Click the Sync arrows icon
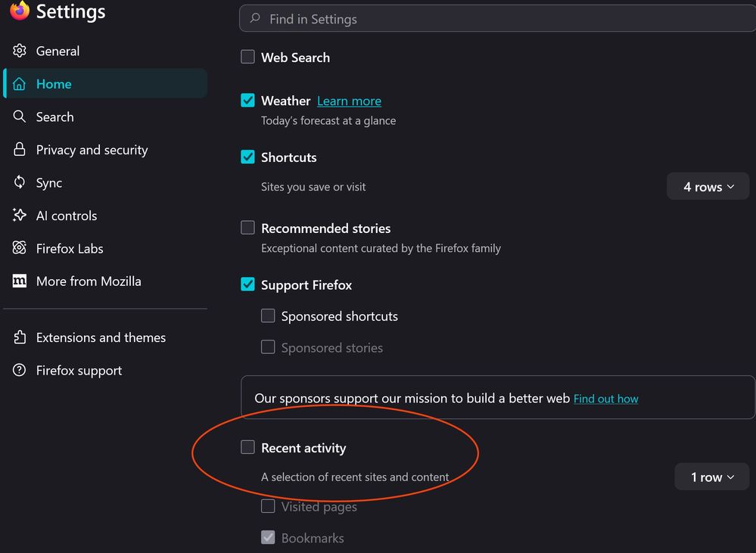Image resolution: width=756 pixels, height=553 pixels. [x=19, y=182]
